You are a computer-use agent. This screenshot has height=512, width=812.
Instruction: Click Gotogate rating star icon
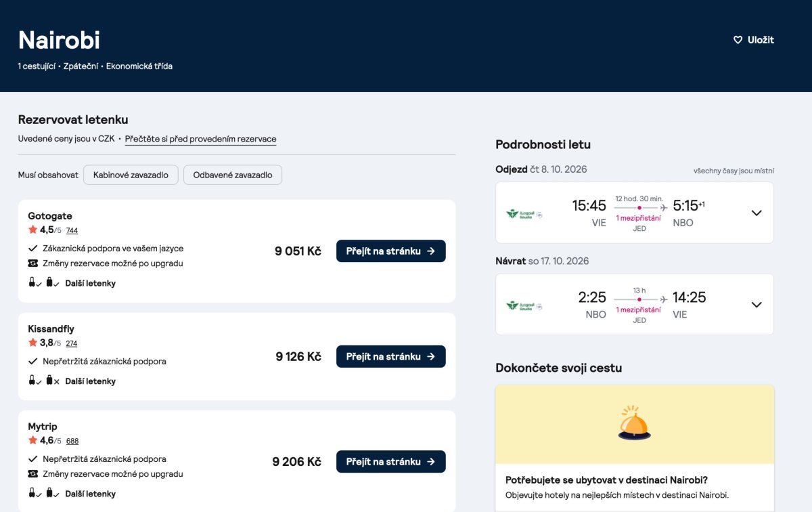click(x=32, y=230)
